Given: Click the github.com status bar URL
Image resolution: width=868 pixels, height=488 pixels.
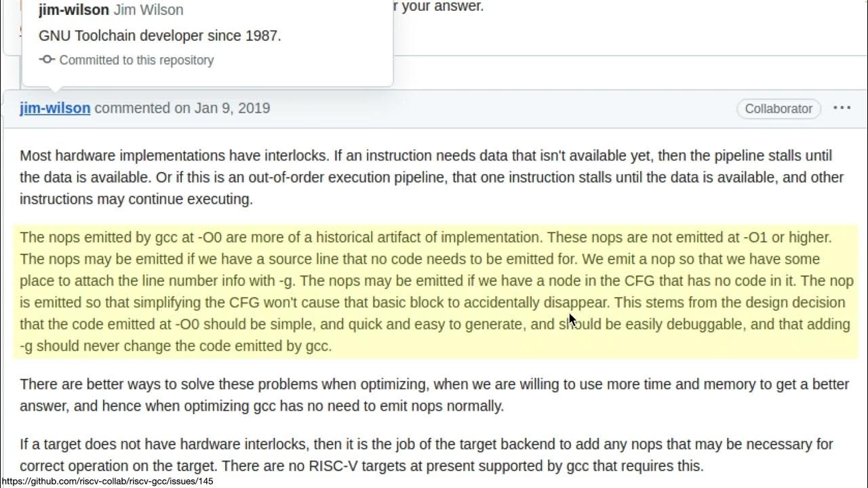Looking at the screenshot, I should tap(107, 481).
